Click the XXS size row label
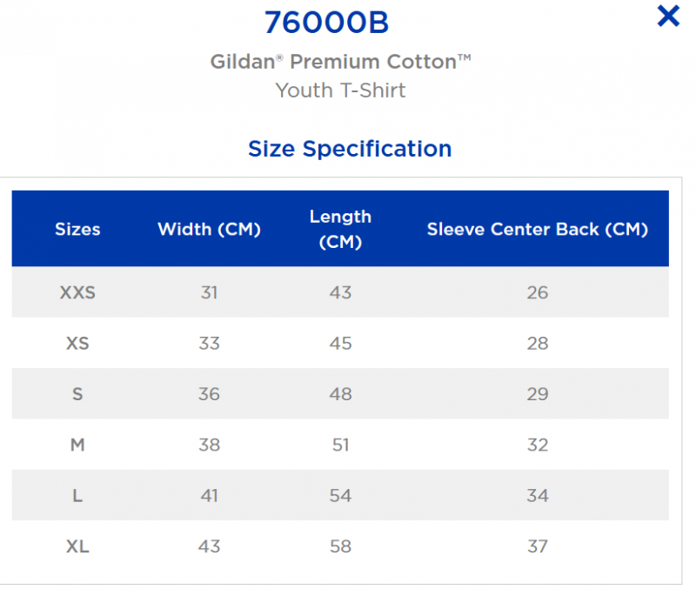 pyautogui.click(x=77, y=293)
